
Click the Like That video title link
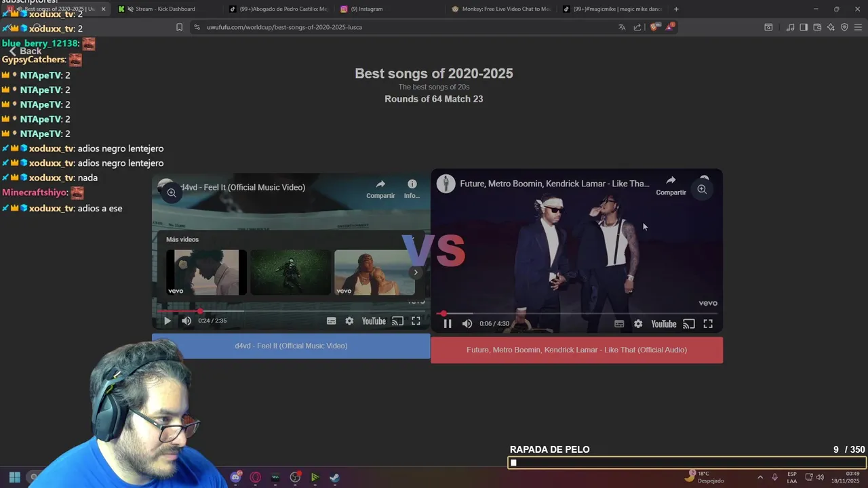point(555,184)
